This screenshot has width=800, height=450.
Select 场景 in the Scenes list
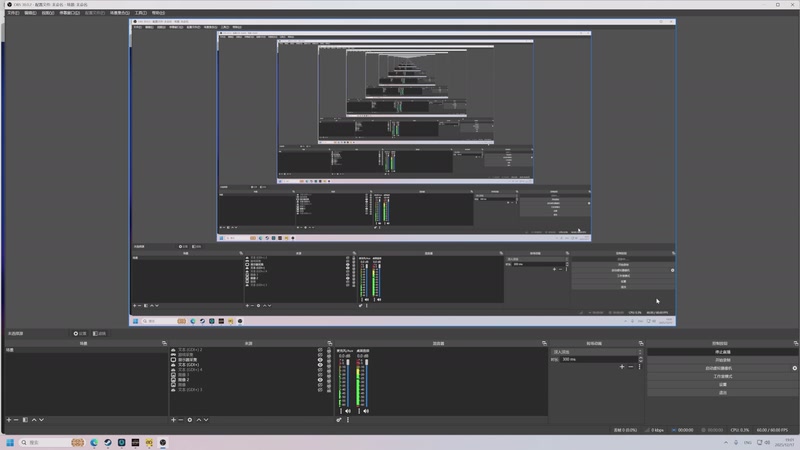86,350
